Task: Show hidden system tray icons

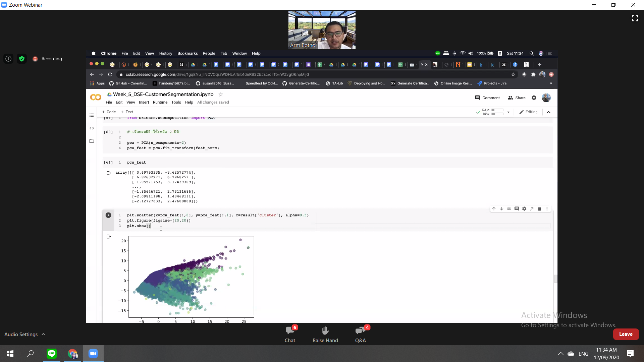Action: [560, 354]
